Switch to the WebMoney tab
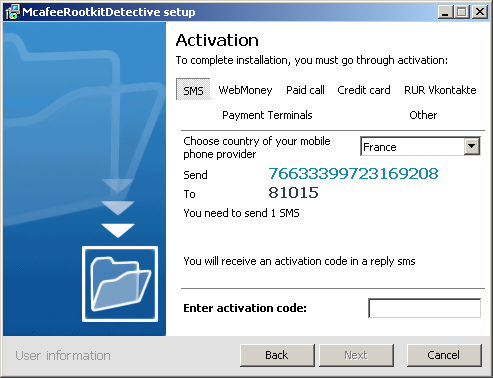The height and width of the screenshot is (378, 493). (x=245, y=90)
